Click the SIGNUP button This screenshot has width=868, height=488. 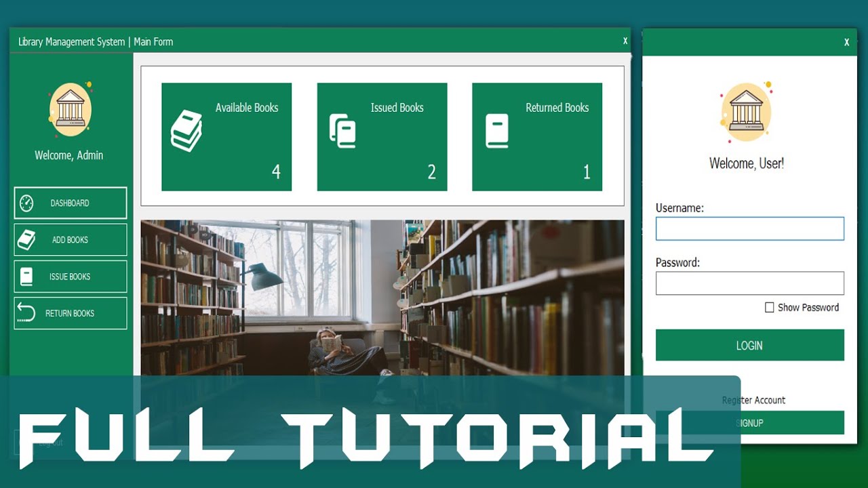750,422
